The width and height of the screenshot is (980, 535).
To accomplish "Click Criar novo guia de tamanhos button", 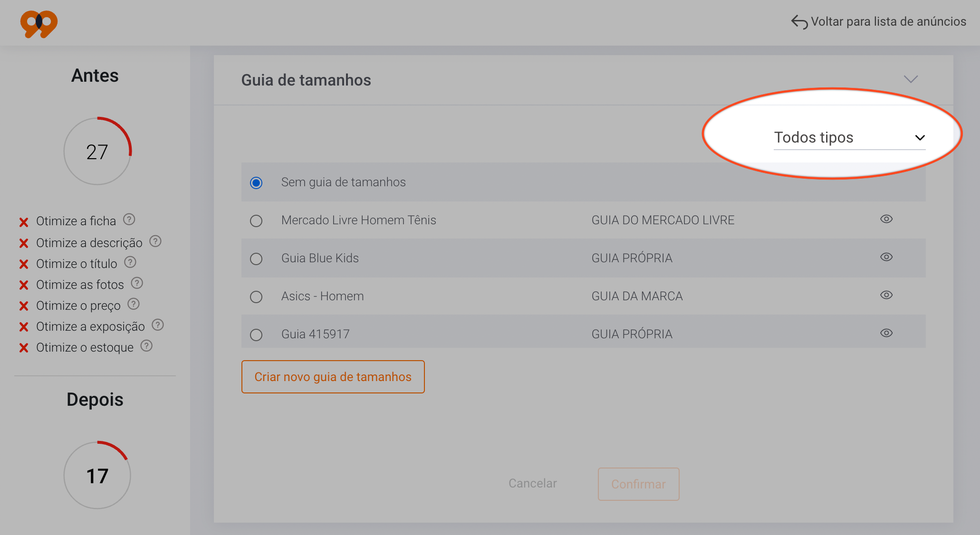I will (333, 377).
